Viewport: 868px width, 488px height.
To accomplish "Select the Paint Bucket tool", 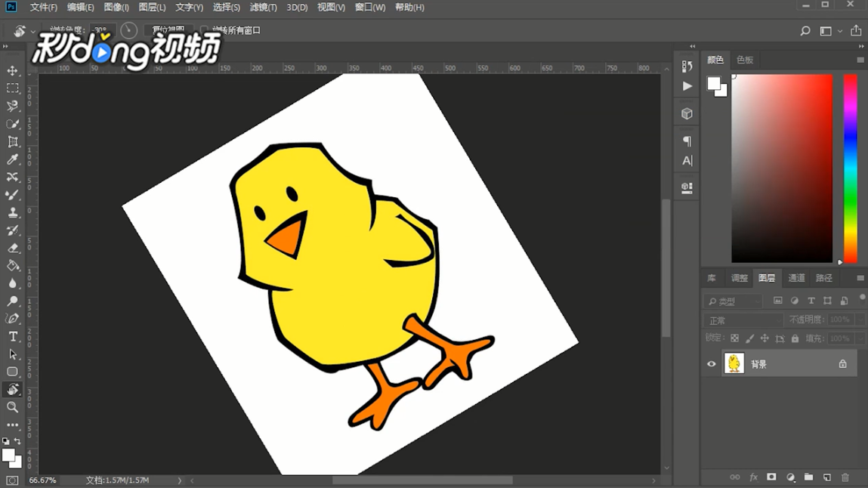I will (13, 266).
